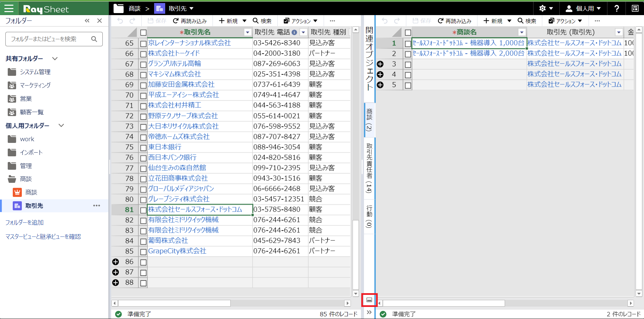Open the 商談名 column filter dropdown

coord(521,33)
